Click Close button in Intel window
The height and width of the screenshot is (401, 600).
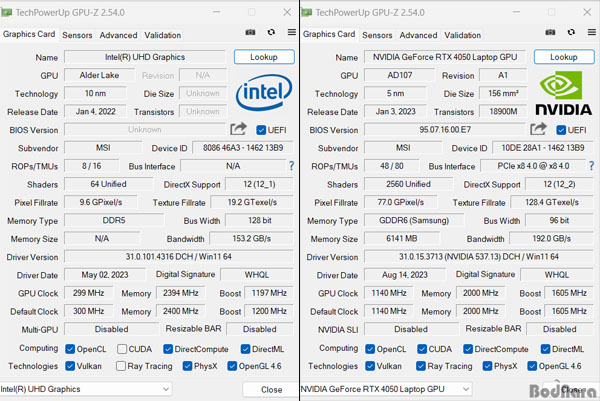[271, 390]
